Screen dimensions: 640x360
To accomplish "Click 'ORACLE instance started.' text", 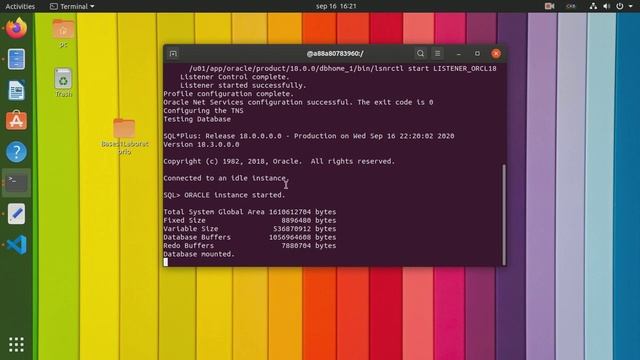I will pyautogui.click(x=235, y=195).
